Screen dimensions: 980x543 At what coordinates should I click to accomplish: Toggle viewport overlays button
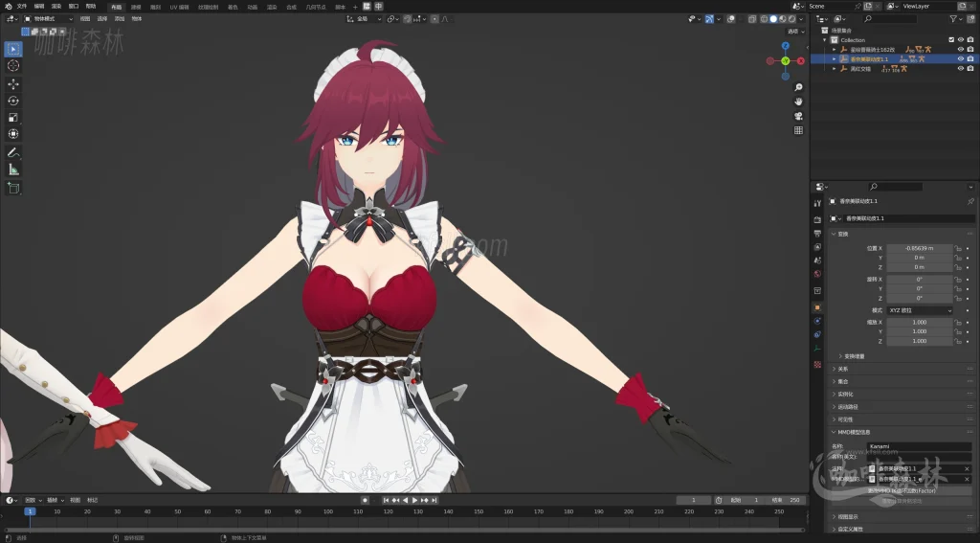click(730, 19)
